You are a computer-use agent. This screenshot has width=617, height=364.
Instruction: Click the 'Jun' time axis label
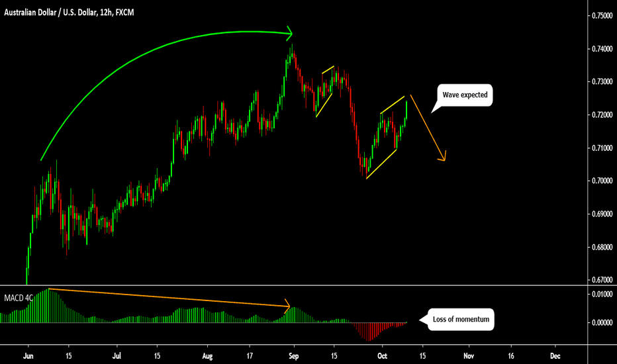pyautogui.click(x=28, y=356)
